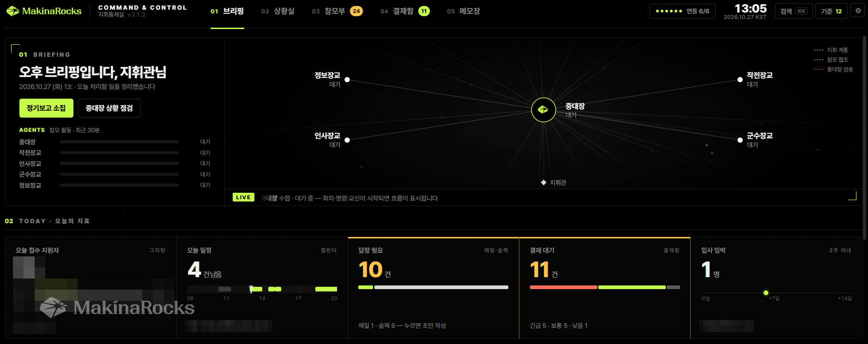868x344 pixels.
Task: Click the 정기보고 소집 button
Action: click(46, 108)
